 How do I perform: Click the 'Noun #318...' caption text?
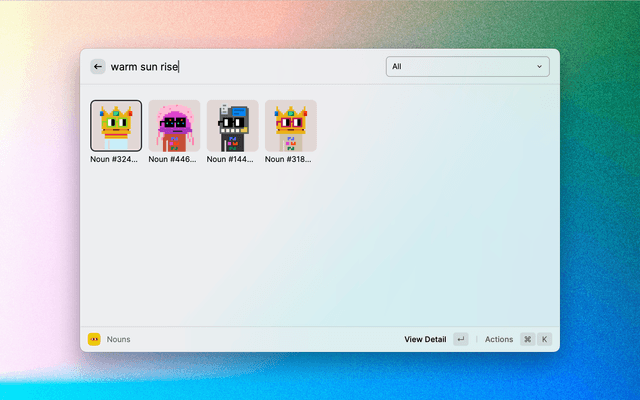pos(290,159)
